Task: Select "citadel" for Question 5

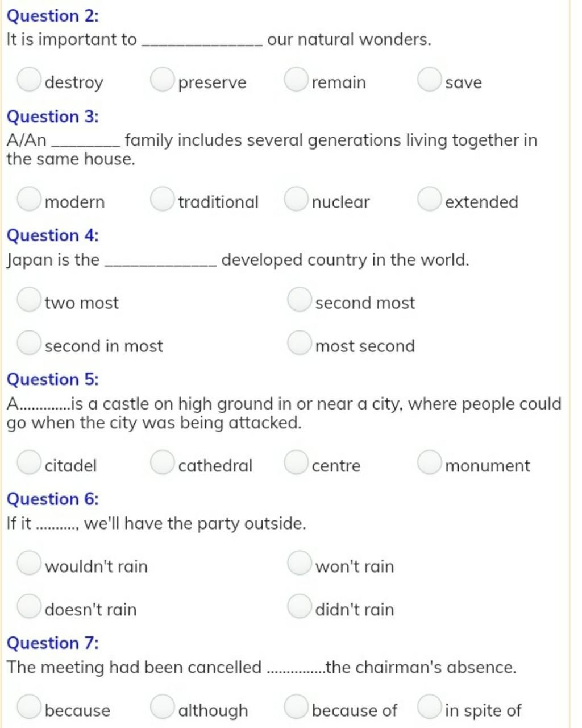Action: point(28,462)
